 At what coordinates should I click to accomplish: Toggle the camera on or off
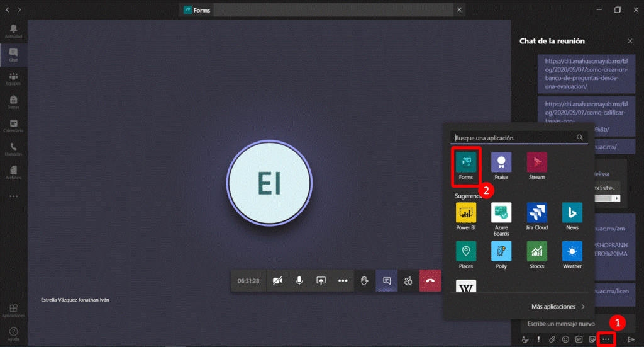coord(277,280)
